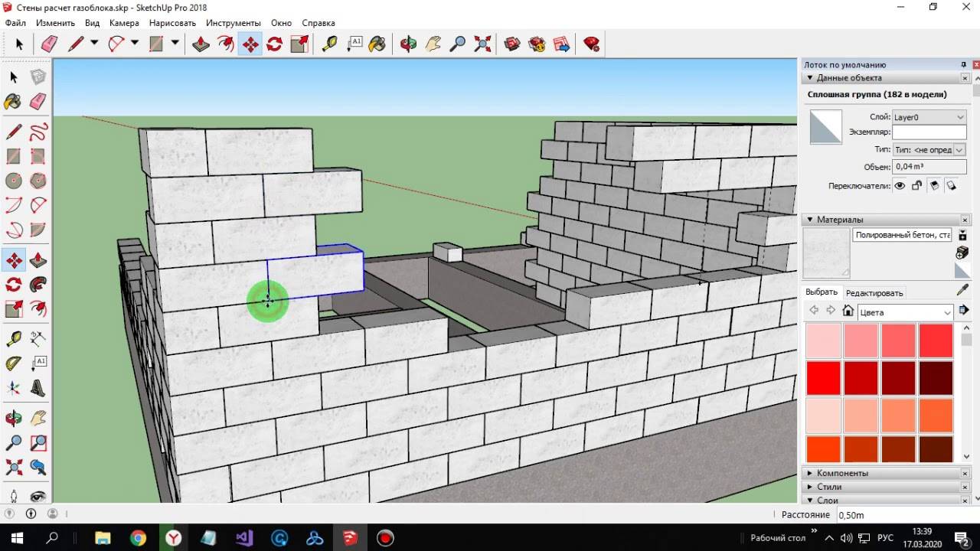
Task: Select the Protractor tool in left toolbar
Action: pos(13,364)
